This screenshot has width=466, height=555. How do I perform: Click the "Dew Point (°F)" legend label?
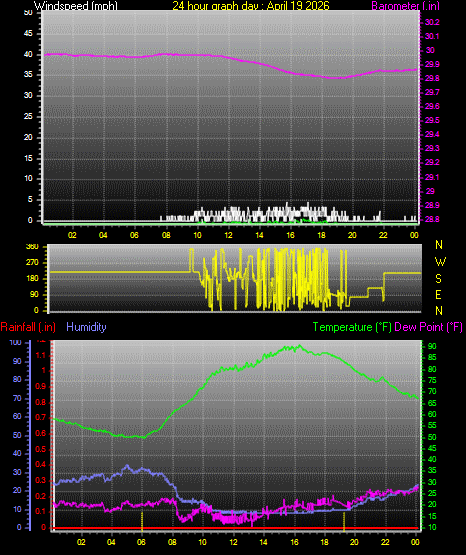(428, 327)
